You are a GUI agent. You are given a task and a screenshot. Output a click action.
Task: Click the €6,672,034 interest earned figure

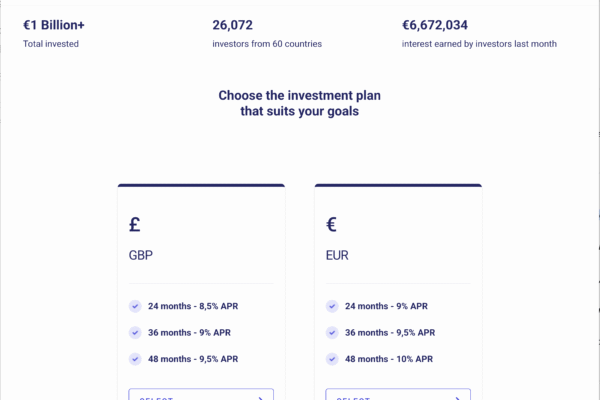[x=435, y=25]
